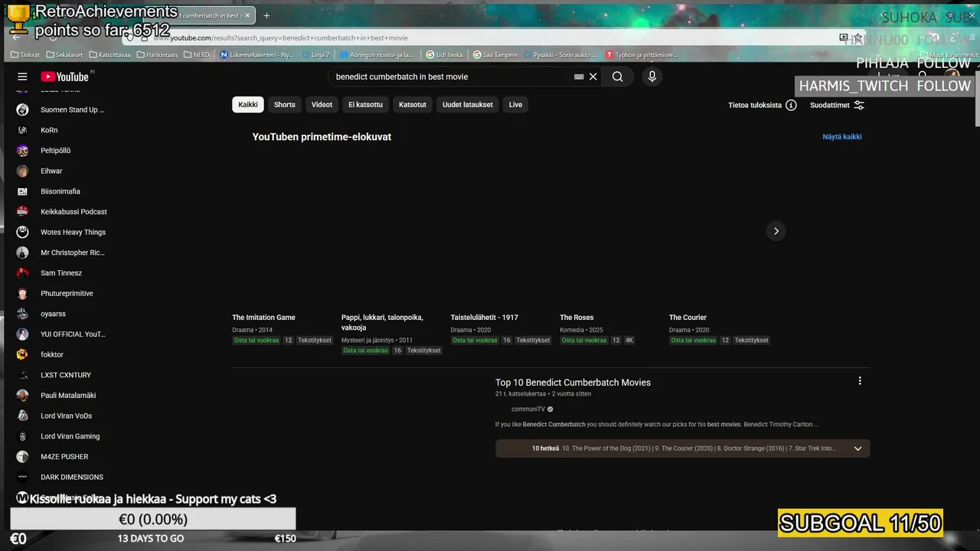980x551 pixels.
Task: Click the M4ZE PUSHER channel avatar
Action: (x=23, y=457)
